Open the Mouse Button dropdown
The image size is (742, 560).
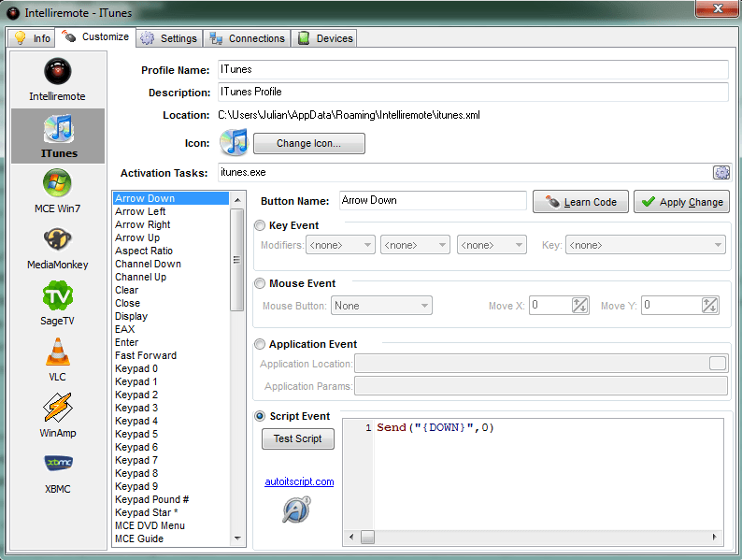[x=381, y=306]
